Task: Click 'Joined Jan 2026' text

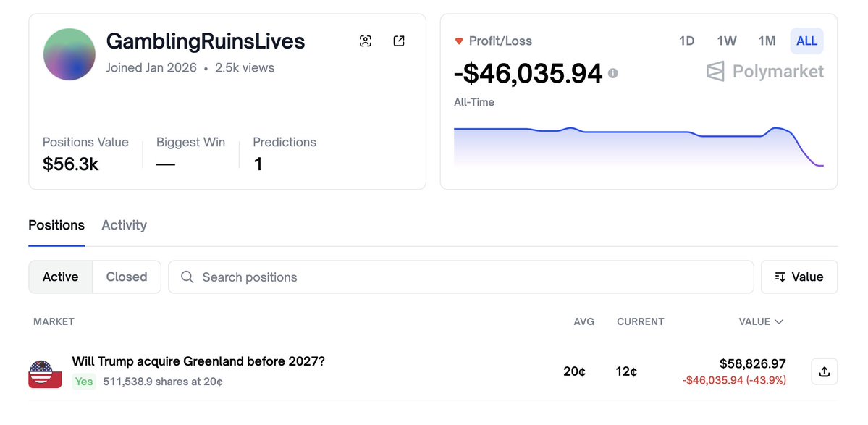Action: point(151,68)
